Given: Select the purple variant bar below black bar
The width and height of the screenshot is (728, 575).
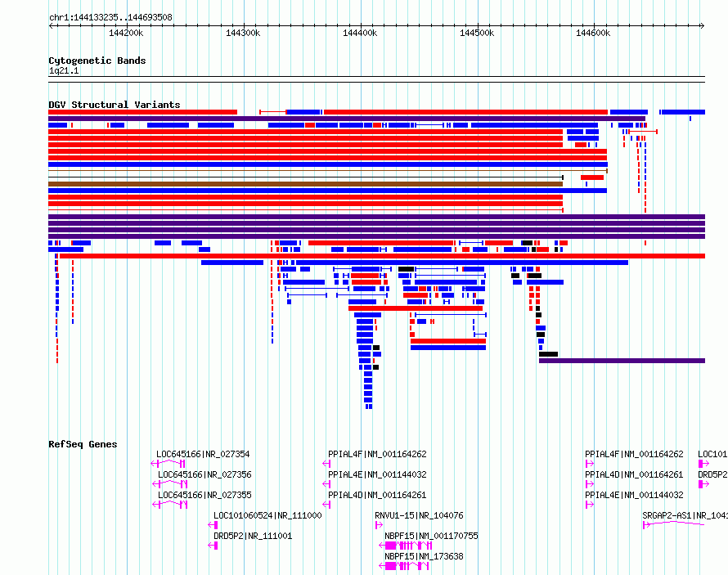Looking at the screenshot, I should pos(622,361).
